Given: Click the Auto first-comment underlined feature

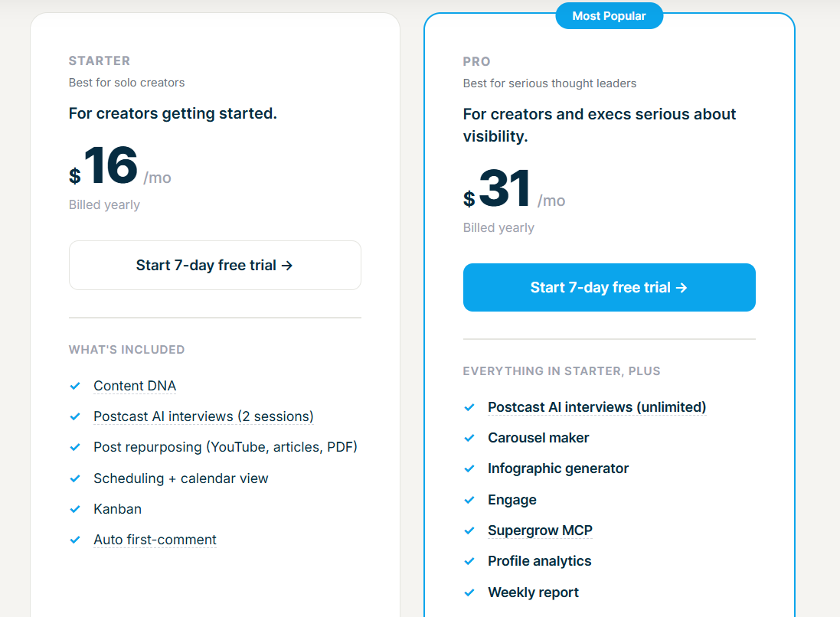Looking at the screenshot, I should coord(155,540).
